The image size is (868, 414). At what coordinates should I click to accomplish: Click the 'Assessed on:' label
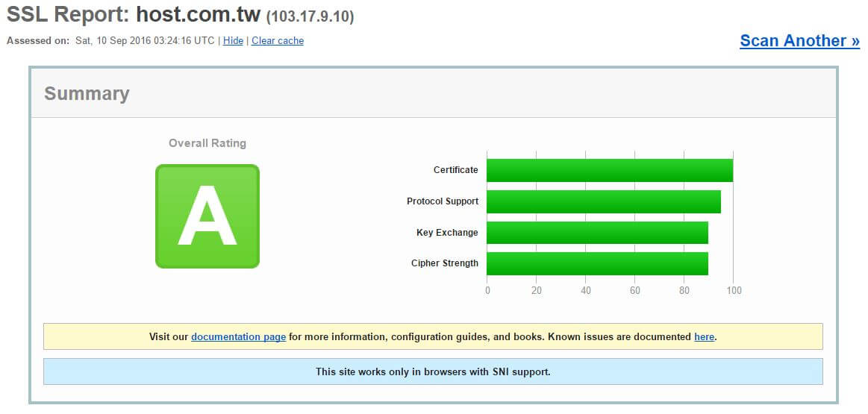point(39,41)
